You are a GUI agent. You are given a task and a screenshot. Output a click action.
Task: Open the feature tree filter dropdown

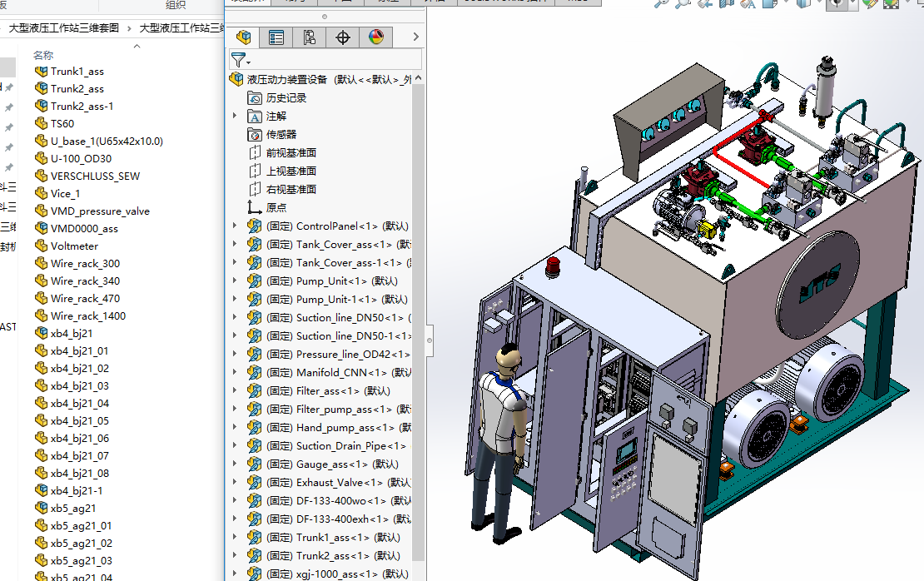(241, 60)
